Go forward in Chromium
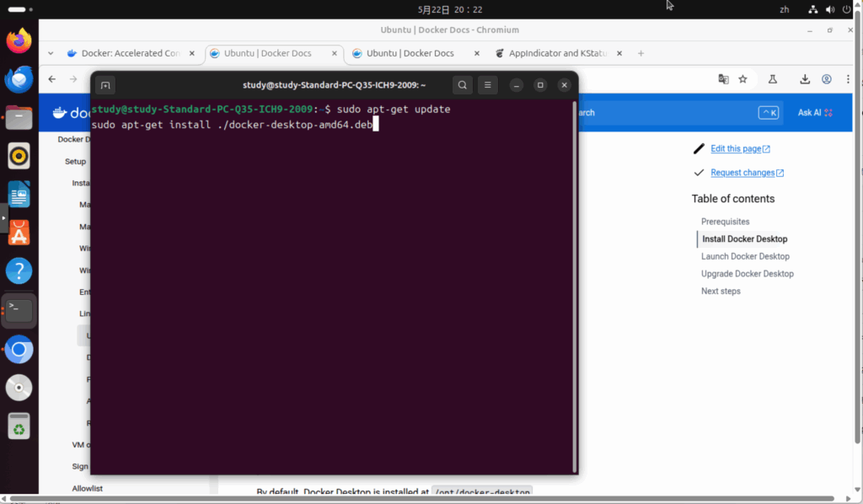The width and height of the screenshot is (863, 504). [x=73, y=79]
